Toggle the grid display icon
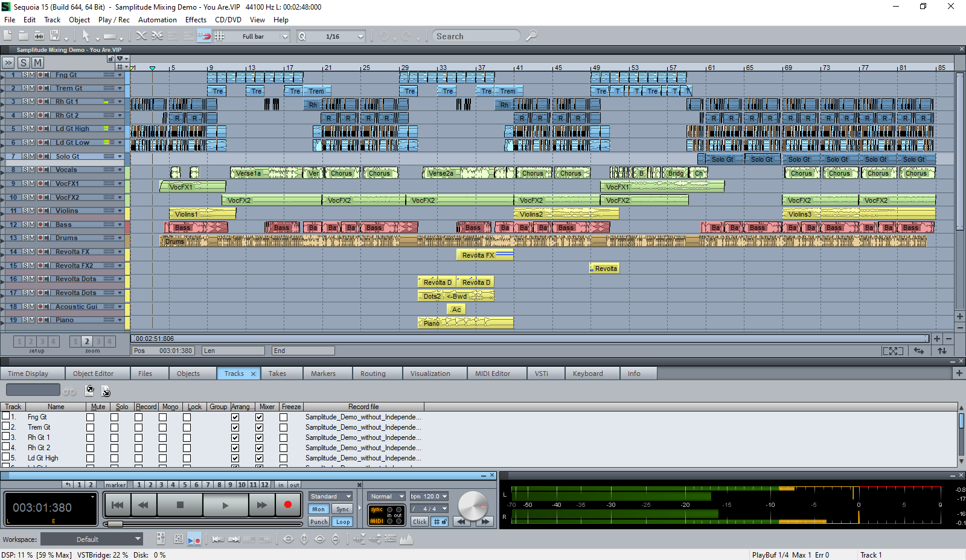 (x=220, y=36)
